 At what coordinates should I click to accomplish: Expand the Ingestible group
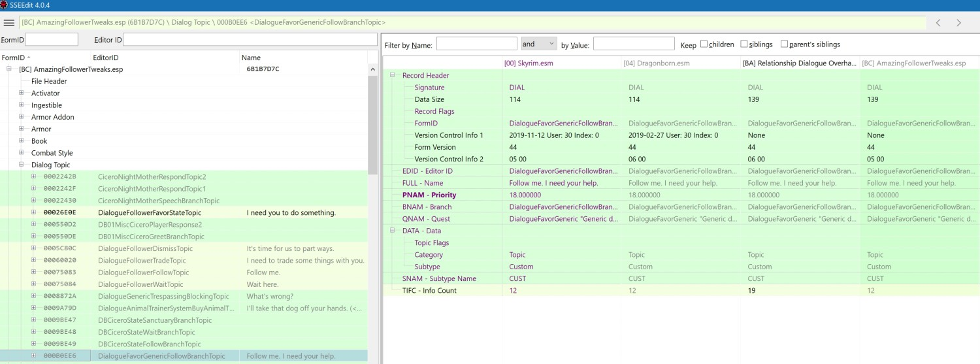[22, 105]
